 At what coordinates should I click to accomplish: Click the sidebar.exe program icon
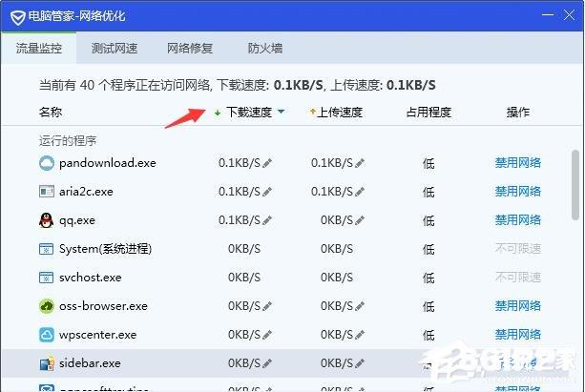pyautogui.click(x=47, y=363)
